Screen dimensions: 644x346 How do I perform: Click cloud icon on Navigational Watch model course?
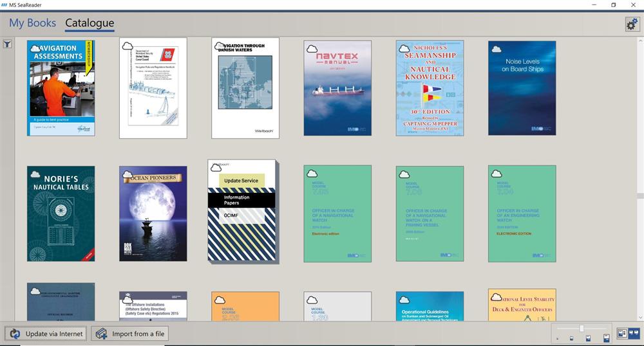(312, 174)
